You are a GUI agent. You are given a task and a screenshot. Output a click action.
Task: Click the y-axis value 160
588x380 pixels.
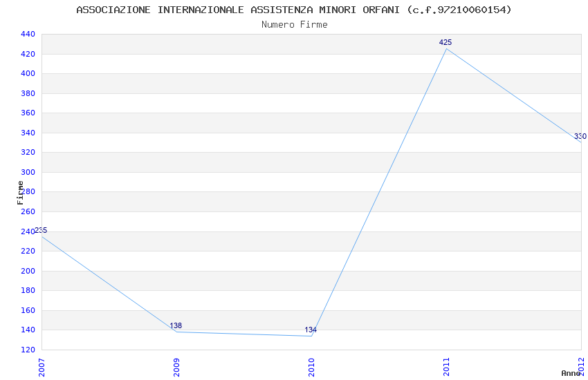(x=28, y=310)
